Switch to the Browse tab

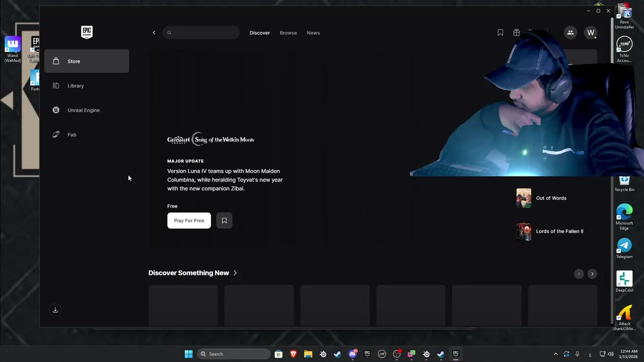tap(288, 33)
